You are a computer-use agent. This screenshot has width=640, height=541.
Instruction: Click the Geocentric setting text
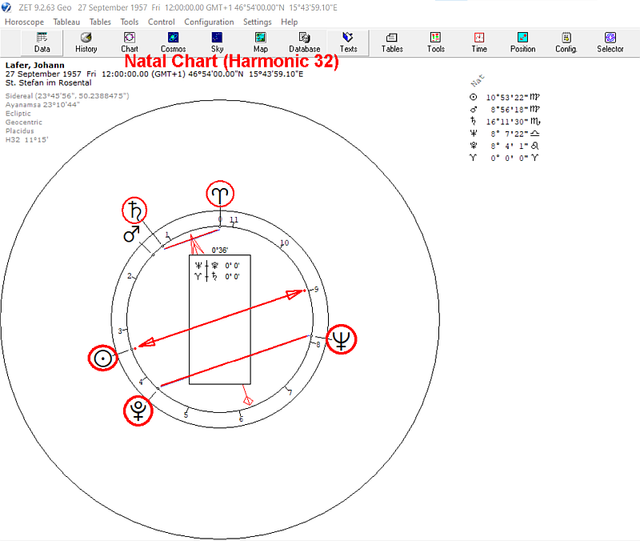click(x=24, y=122)
